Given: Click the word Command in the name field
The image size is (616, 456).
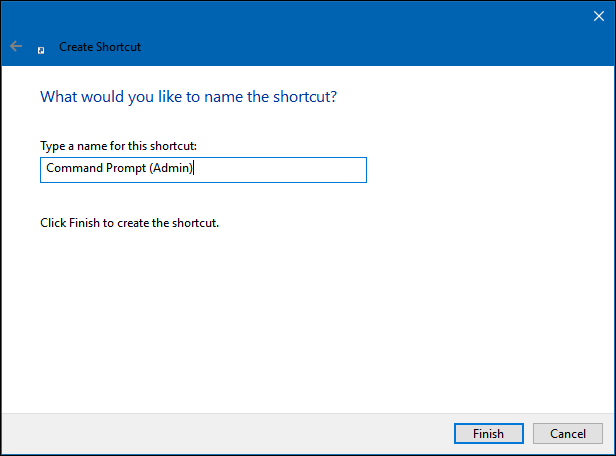Looking at the screenshot, I should (72, 170).
